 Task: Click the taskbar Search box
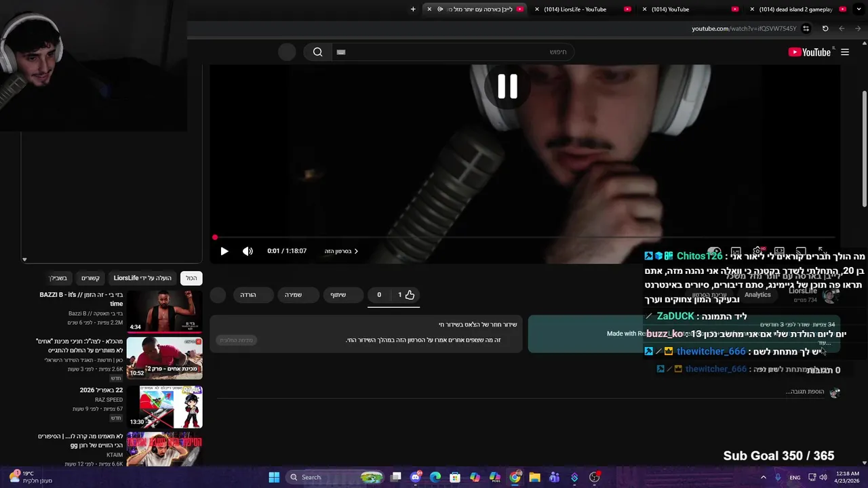pos(336,477)
